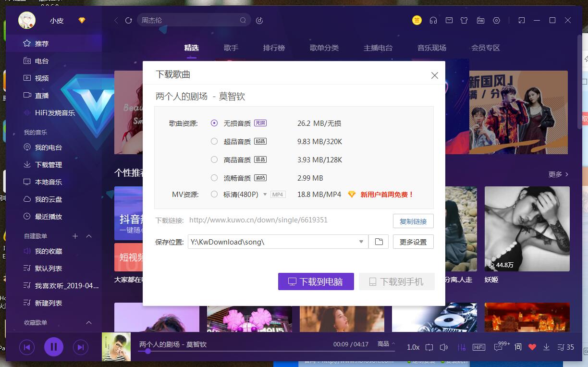The width and height of the screenshot is (588, 367).
Task: Select 超品音质 320K quality
Action: pyautogui.click(x=214, y=141)
